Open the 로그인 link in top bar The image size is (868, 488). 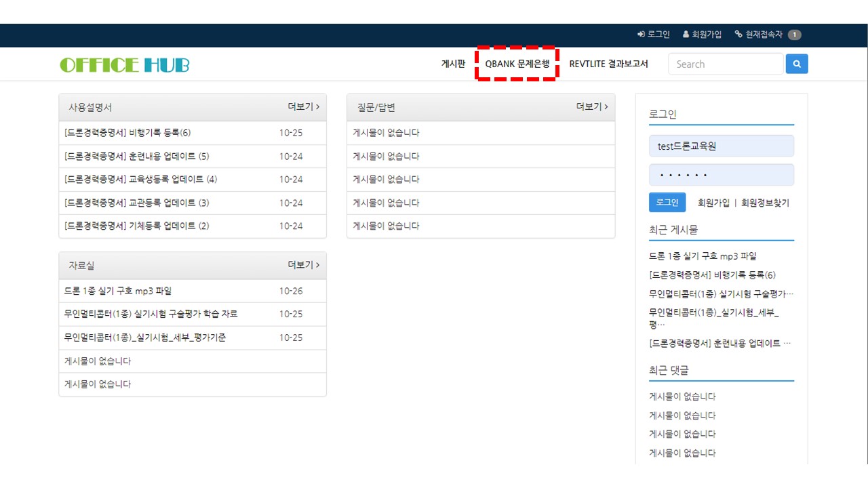(654, 35)
